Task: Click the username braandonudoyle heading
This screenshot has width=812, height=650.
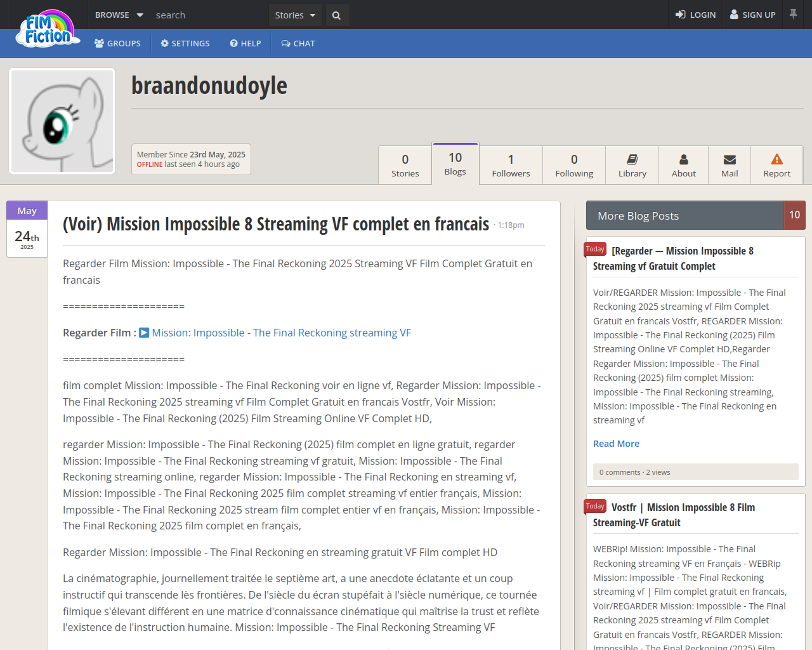Action: [x=209, y=86]
